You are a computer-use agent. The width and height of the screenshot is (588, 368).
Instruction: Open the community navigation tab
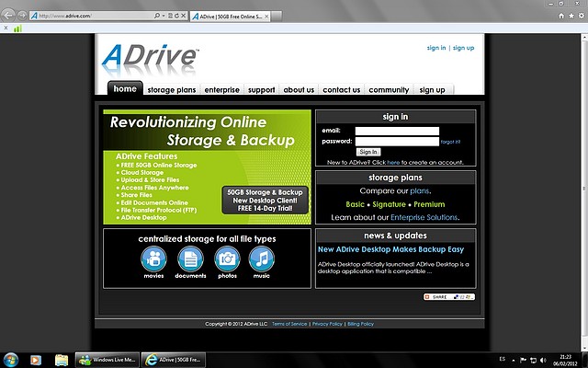tap(389, 90)
